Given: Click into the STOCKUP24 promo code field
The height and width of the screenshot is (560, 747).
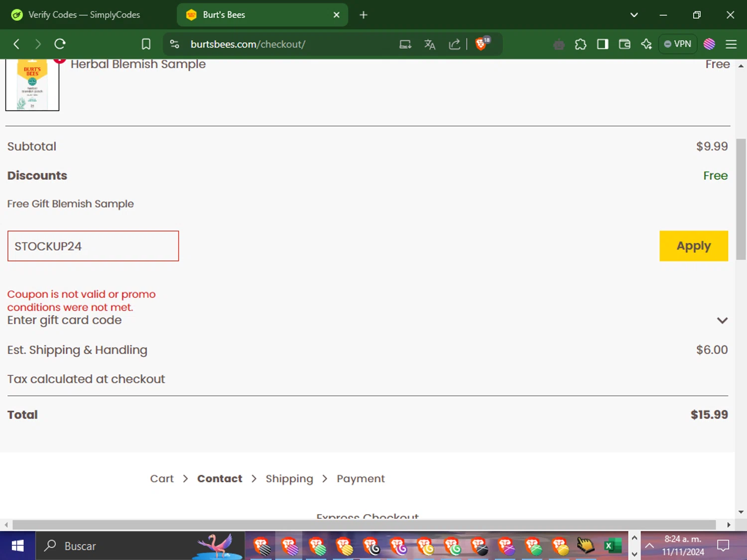Looking at the screenshot, I should tap(93, 246).
